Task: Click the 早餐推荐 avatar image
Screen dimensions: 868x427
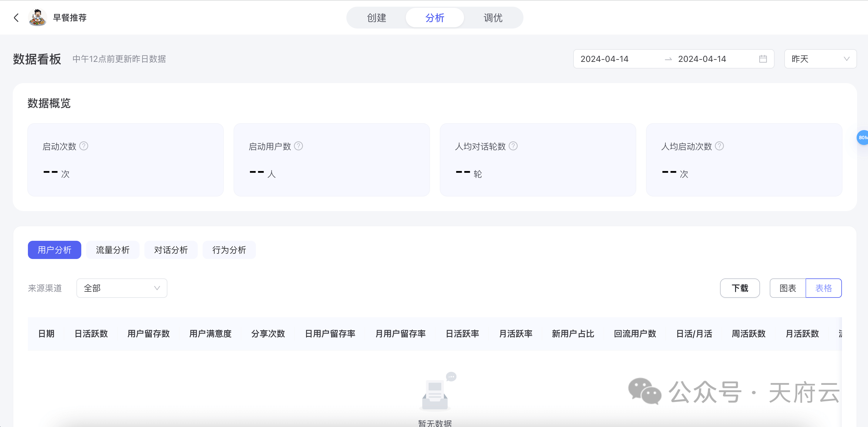Action: (x=37, y=18)
